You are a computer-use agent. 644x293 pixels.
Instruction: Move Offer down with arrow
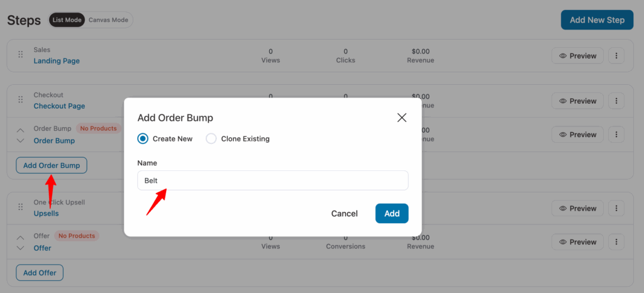pyautogui.click(x=20, y=248)
